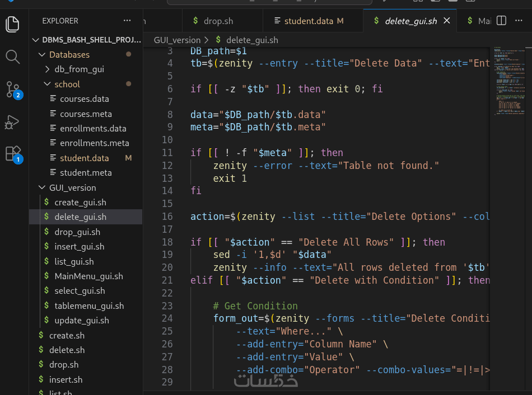Open the Explorer view in activity bar
532x395 pixels.
coord(12,24)
